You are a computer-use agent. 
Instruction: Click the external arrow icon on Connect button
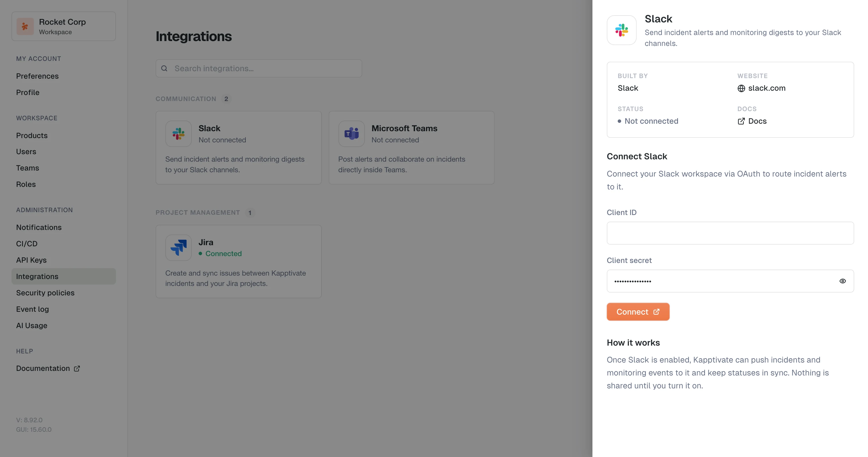(x=656, y=312)
